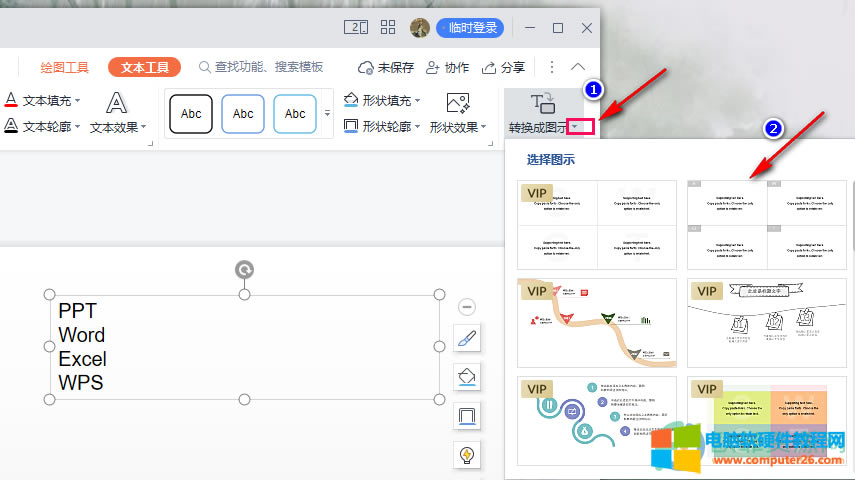Click the brush format floating icon

(467, 338)
